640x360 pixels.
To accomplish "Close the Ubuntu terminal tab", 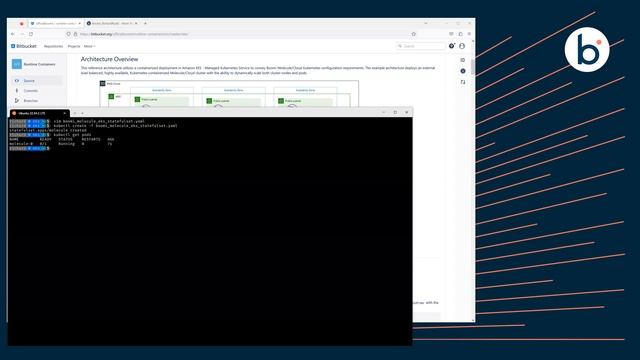I will pos(64,113).
